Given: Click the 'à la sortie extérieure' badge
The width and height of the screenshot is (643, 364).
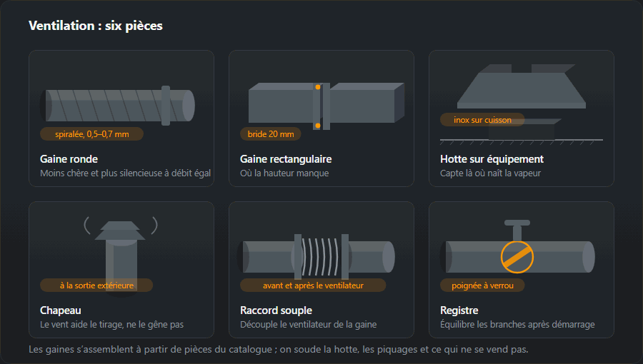Looking at the screenshot, I should [96, 285].
